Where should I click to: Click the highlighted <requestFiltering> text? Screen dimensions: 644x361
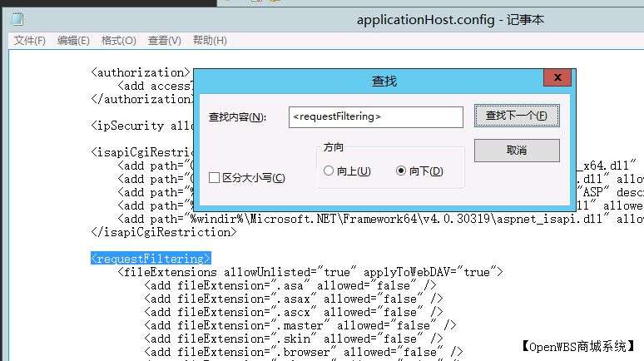click(151, 259)
